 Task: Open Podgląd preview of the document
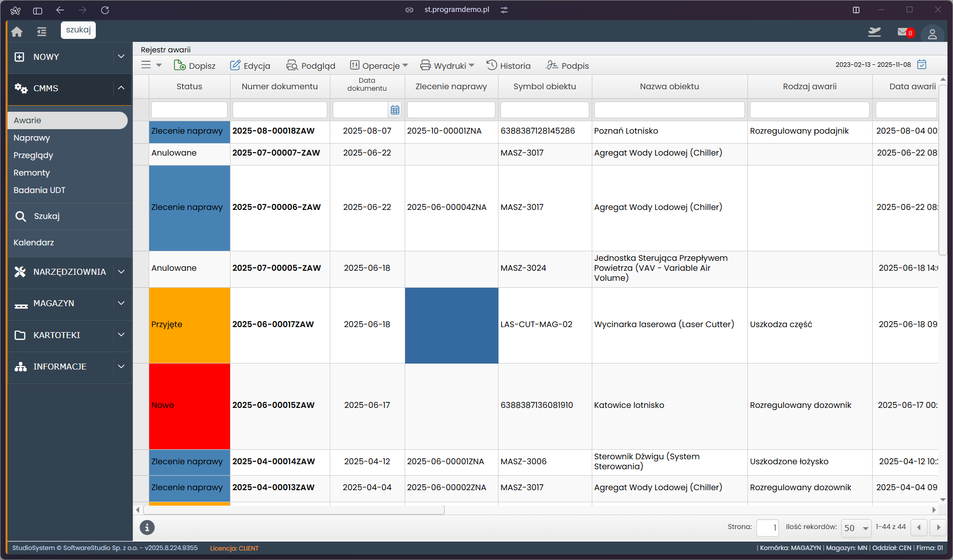(x=310, y=66)
